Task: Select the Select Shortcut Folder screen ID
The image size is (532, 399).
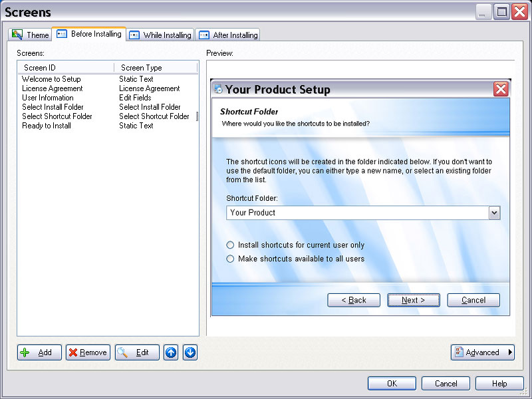Action: pos(57,116)
